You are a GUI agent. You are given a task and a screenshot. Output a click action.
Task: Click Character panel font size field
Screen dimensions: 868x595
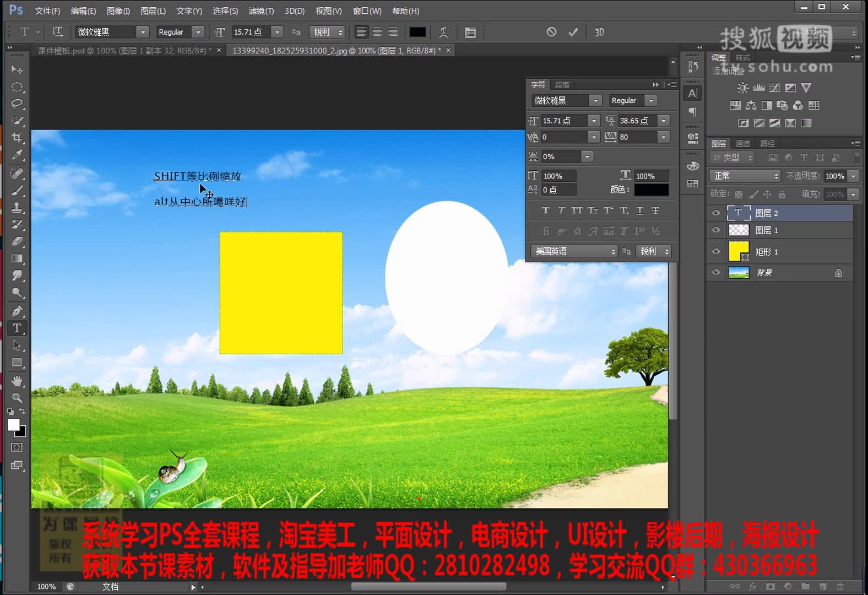pyautogui.click(x=565, y=121)
